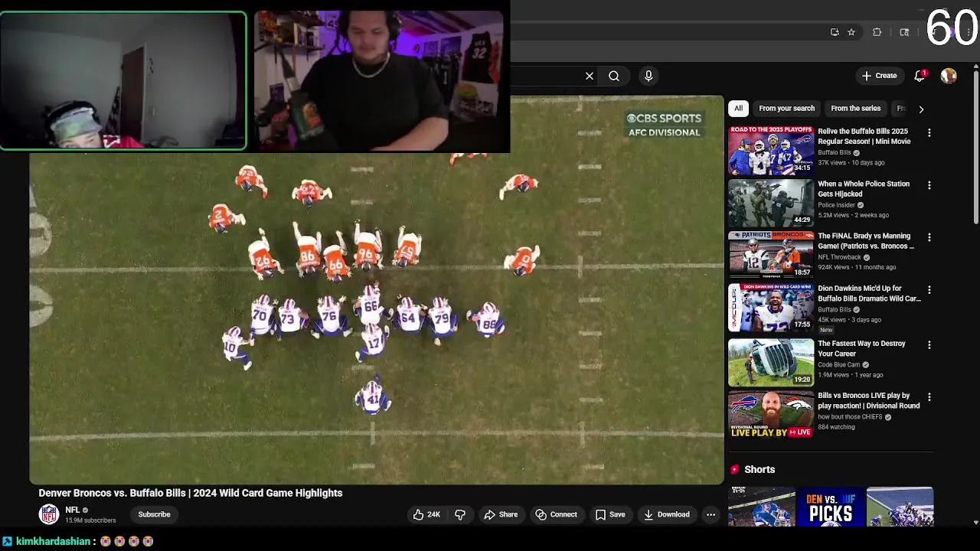This screenshot has height=551, width=980.
Task: Dislike the video with the thumbs down
Action: pos(460,514)
